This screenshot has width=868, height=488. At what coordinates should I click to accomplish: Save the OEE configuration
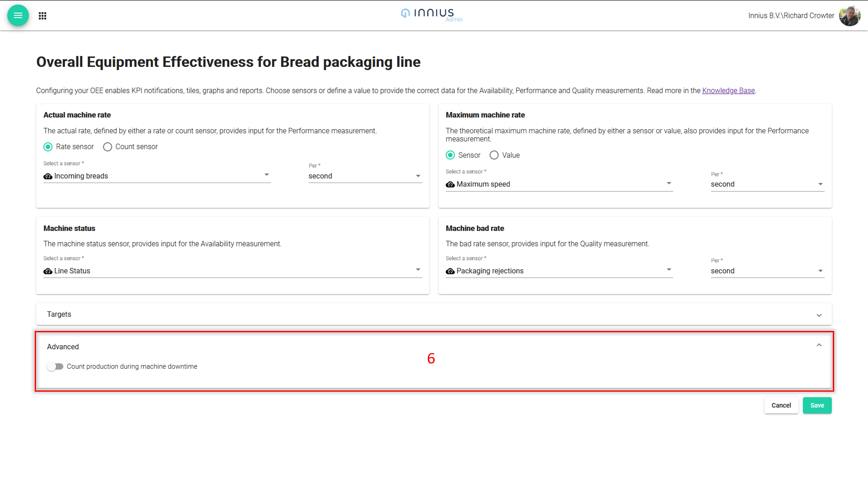coord(817,405)
